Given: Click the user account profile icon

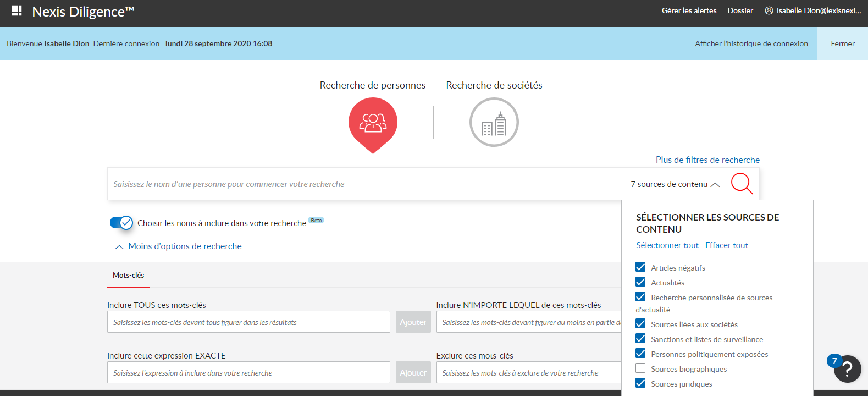Looking at the screenshot, I should (x=769, y=10).
